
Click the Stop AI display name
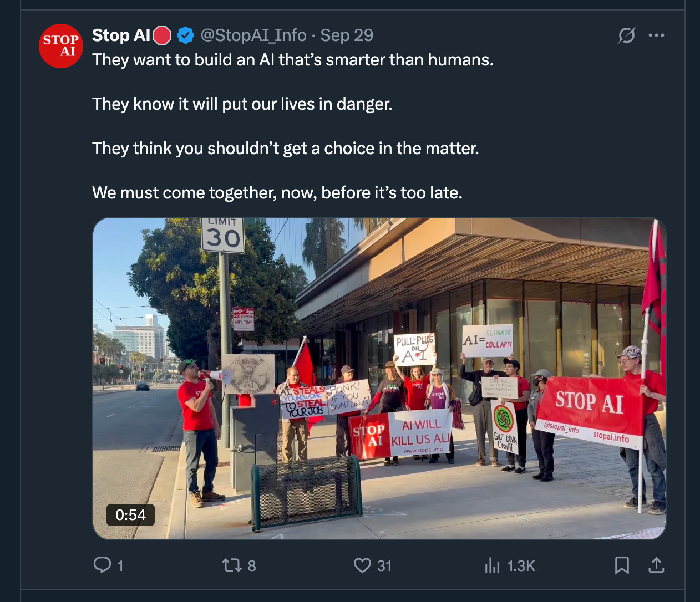(x=121, y=35)
